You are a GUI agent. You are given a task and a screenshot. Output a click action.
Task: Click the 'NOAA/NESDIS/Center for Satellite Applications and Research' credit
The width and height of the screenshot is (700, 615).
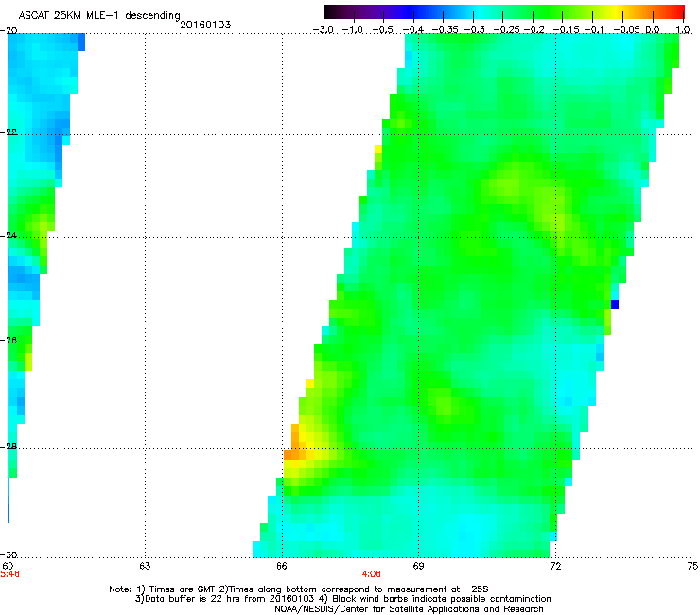[x=409, y=609]
